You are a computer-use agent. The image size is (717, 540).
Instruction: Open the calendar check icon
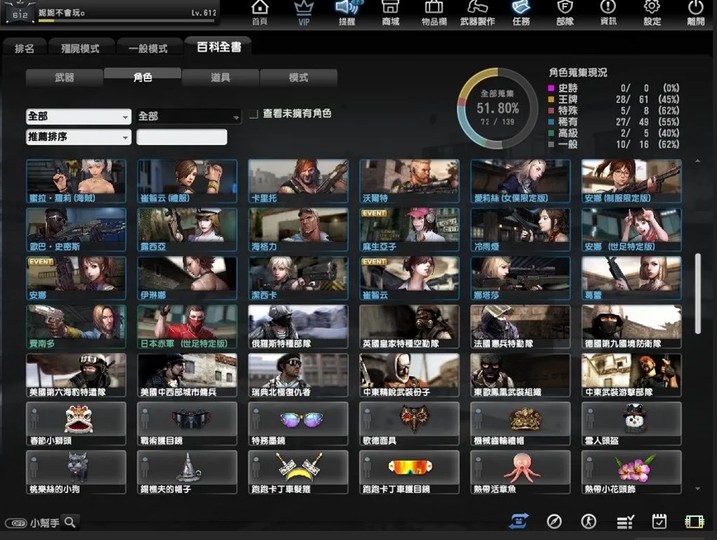[x=659, y=521]
